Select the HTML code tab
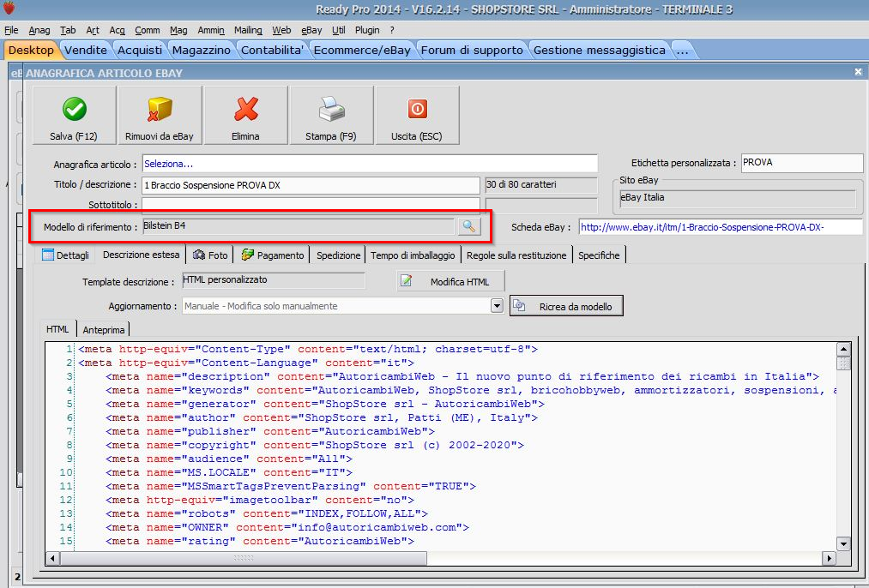This screenshot has width=869, height=588. (57, 329)
